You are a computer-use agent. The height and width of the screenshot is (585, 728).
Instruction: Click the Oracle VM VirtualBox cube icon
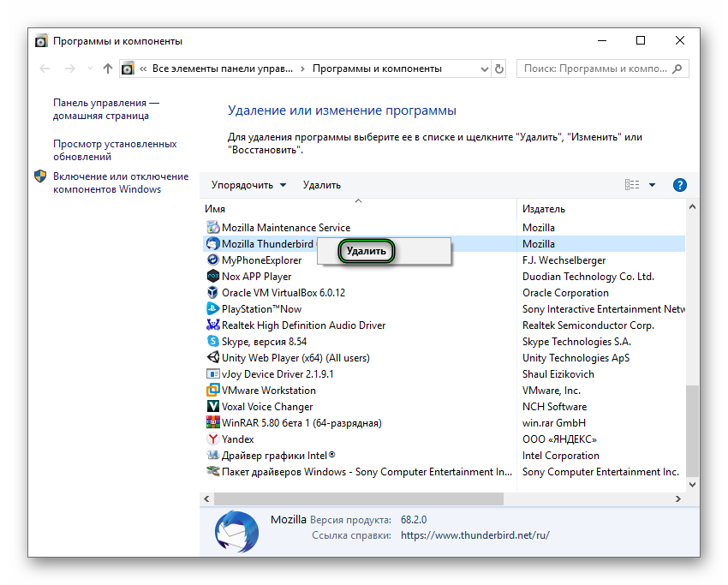[212, 293]
